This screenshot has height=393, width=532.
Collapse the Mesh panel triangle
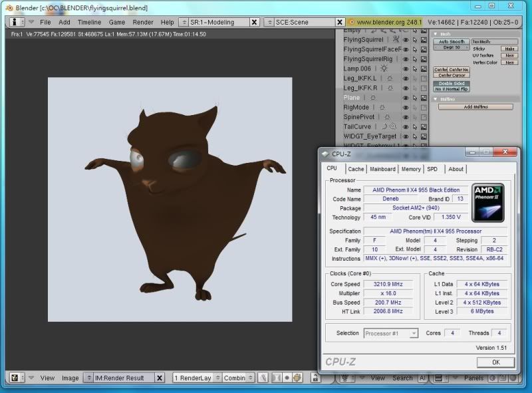pos(436,34)
